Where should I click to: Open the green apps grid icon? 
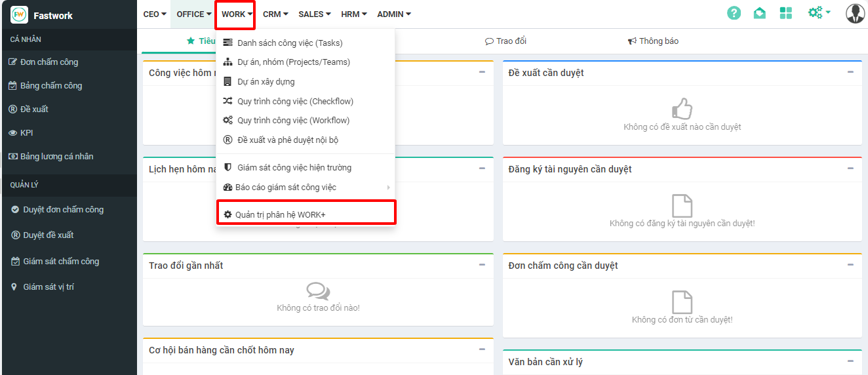click(785, 13)
